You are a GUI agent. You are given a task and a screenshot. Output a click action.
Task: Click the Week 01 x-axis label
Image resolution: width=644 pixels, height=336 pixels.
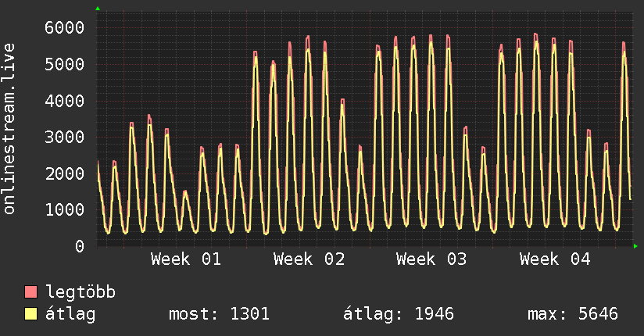pyautogui.click(x=186, y=259)
